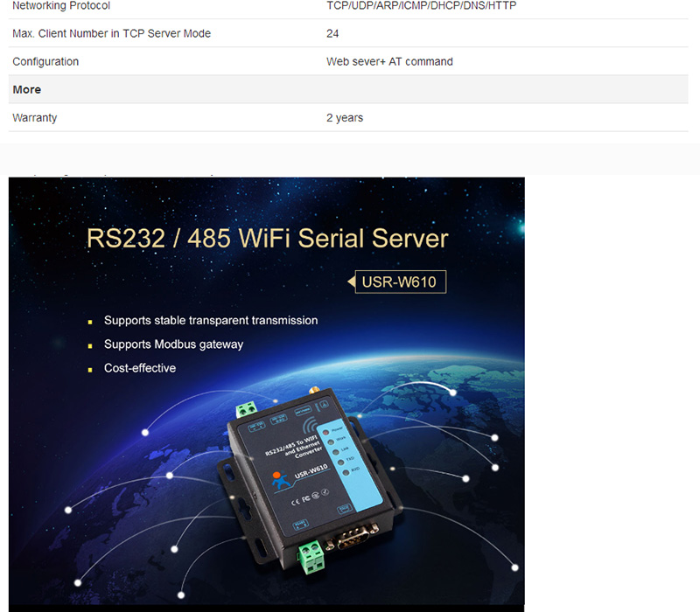Select the USR-W610 model tag in the banner
This screenshot has height=612, width=700.
[x=397, y=282]
